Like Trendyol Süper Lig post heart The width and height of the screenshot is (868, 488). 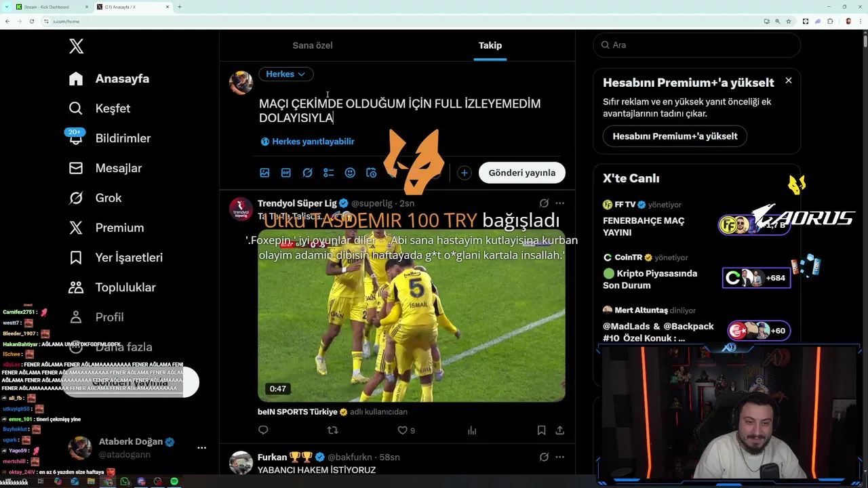(x=402, y=430)
